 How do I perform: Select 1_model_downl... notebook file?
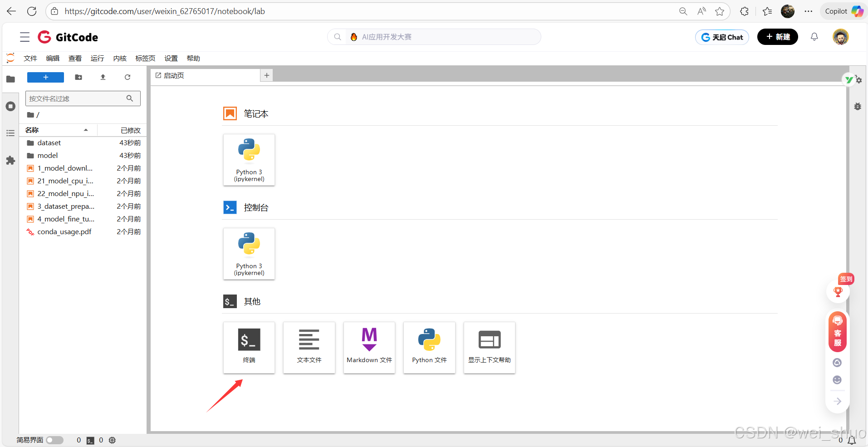coord(83,168)
